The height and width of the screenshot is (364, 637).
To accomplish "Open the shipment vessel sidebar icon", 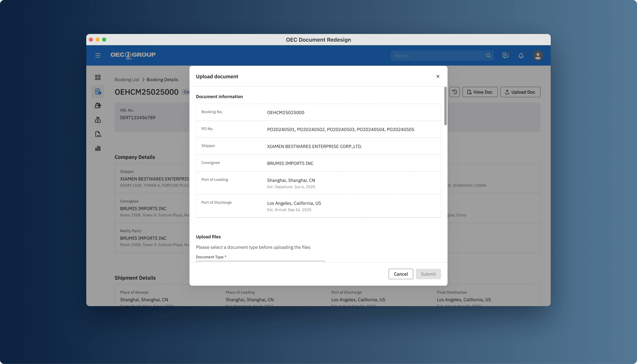I will (x=98, y=106).
